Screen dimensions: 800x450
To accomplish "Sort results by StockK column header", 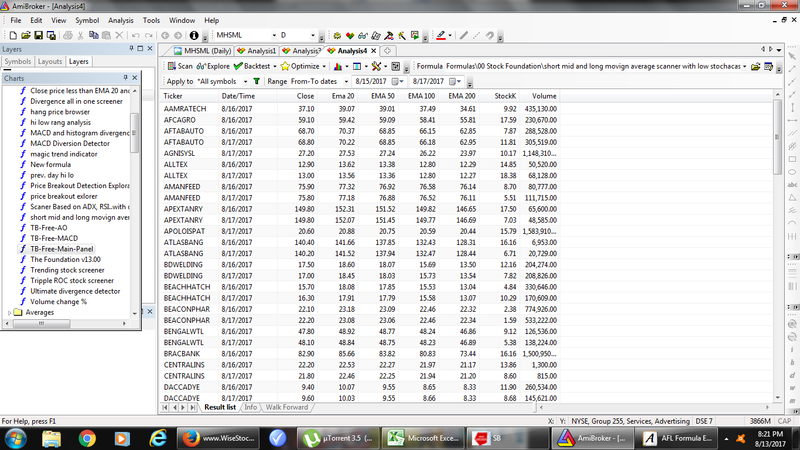I will coord(499,96).
